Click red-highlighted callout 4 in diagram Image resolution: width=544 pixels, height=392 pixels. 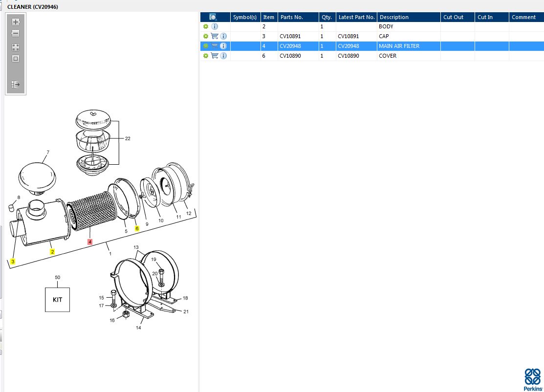pos(90,242)
